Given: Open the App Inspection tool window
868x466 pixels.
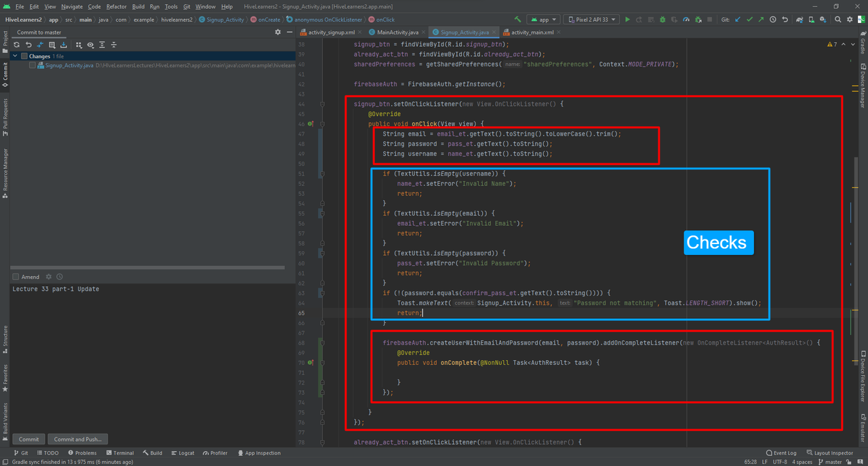Looking at the screenshot, I should point(259,452).
